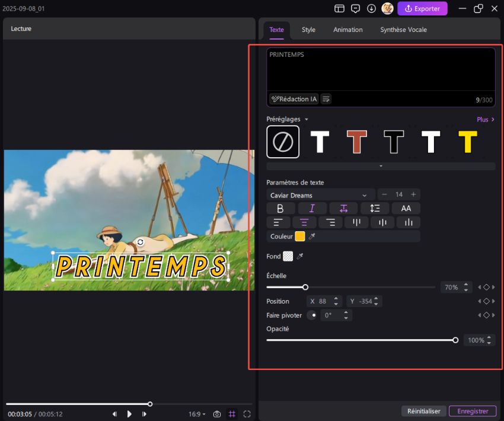Viewport: 504px width, 421px height.
Task: Click the Rédaction IA button
Action: pyautogui.click(x=294, y=99)
